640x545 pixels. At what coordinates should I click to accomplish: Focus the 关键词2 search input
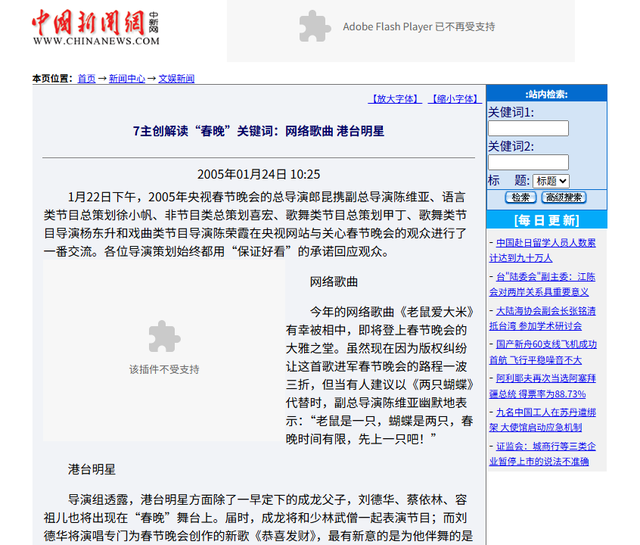tap(528, 162)
